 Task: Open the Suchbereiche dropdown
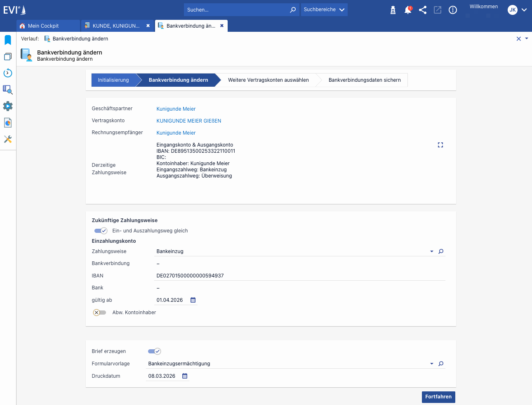click(x=324, y=9)
